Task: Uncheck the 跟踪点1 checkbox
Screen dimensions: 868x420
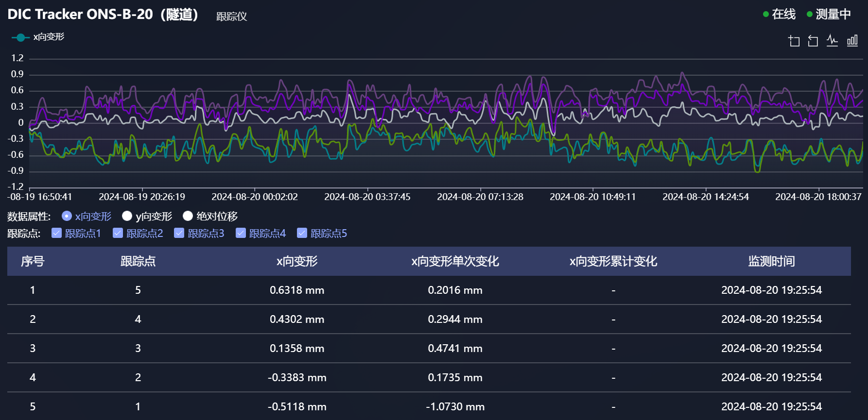Action: pos(56,233)
